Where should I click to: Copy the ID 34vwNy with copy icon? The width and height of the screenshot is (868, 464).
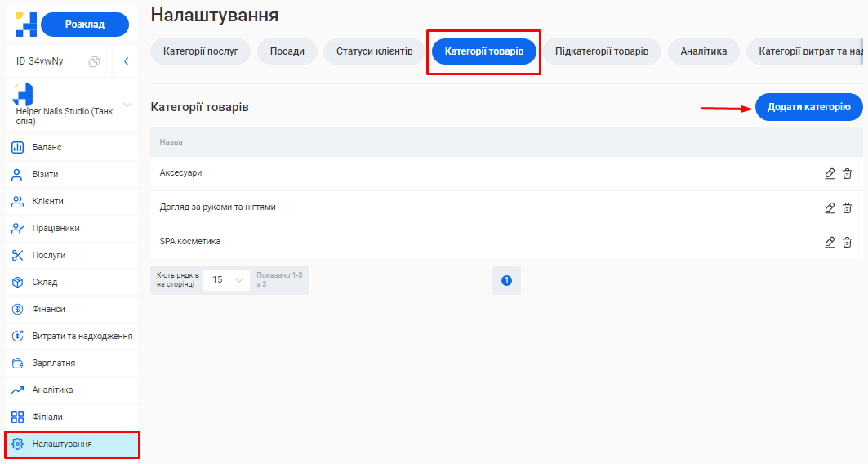point(94,61)
